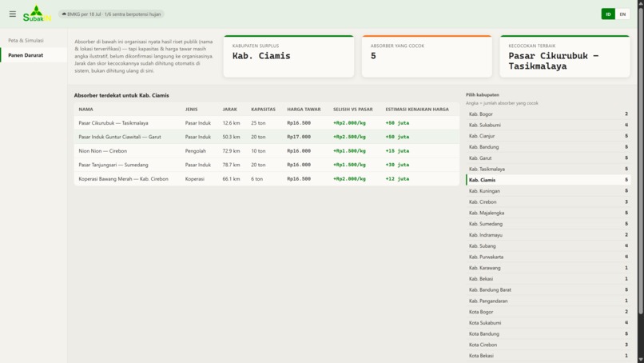Viewport: 644px width, 363px height.
Task: Select Kota Bandung in the kabupaten list
Action: (548, 333)
